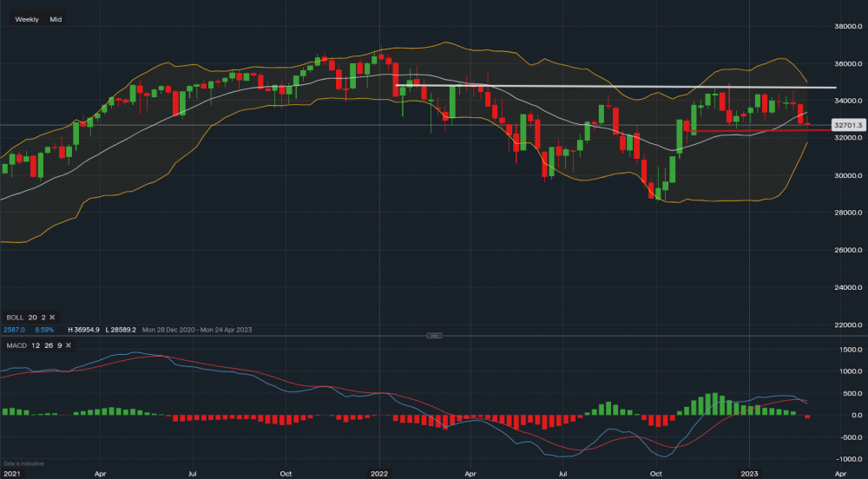Click the MACD signal period value 9
This screenshot has width=868, height=479.
(x=59, y=345)
